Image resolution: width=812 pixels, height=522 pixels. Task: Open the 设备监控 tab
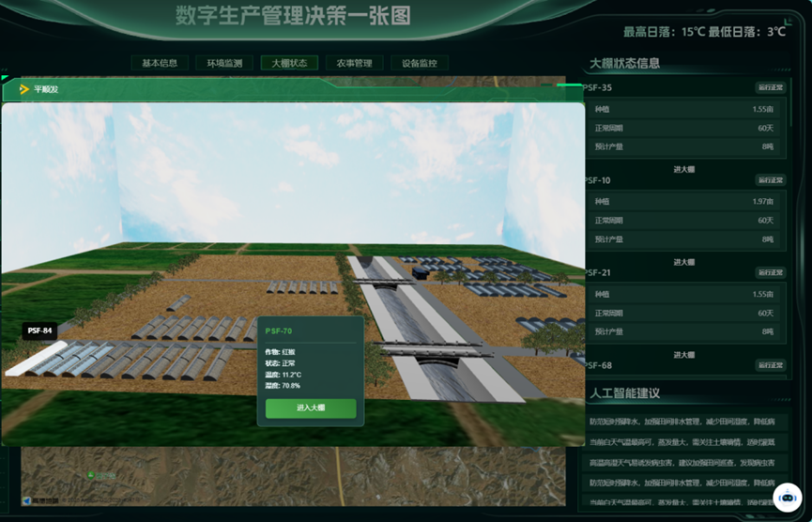(419, 64)
